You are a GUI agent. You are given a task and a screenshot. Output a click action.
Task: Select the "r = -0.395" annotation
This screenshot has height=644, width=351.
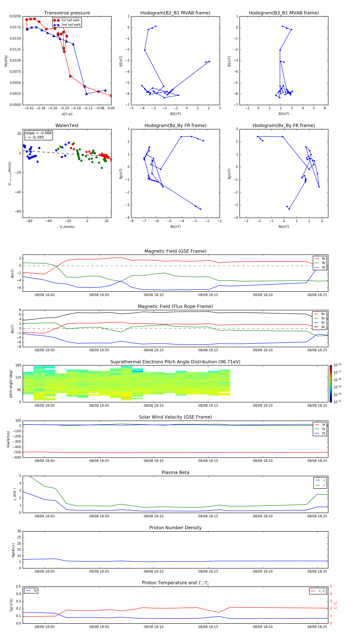[x=34, y=137]
